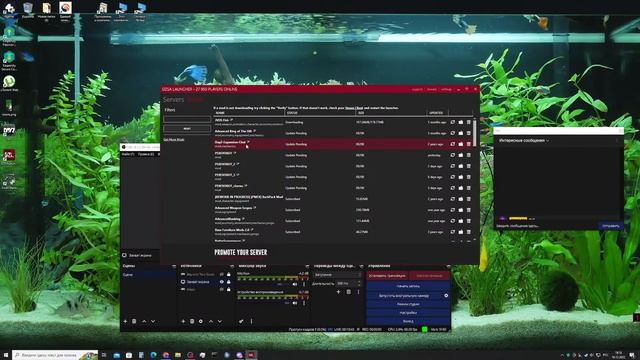Toggle visibility eye for Захват экрана source
Screen dimensions: 640x360
222,282
